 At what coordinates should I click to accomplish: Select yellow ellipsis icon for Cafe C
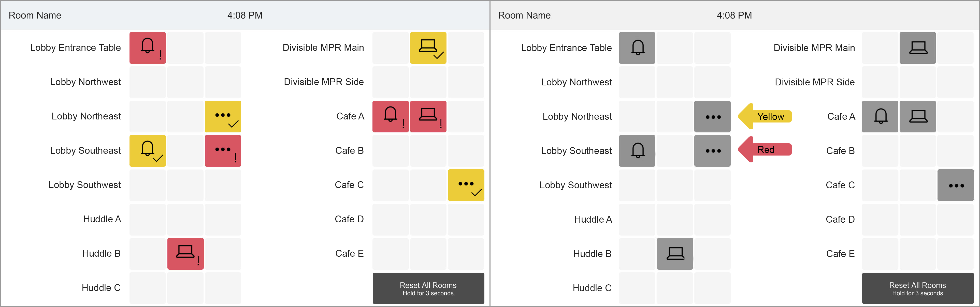[466, 185]
